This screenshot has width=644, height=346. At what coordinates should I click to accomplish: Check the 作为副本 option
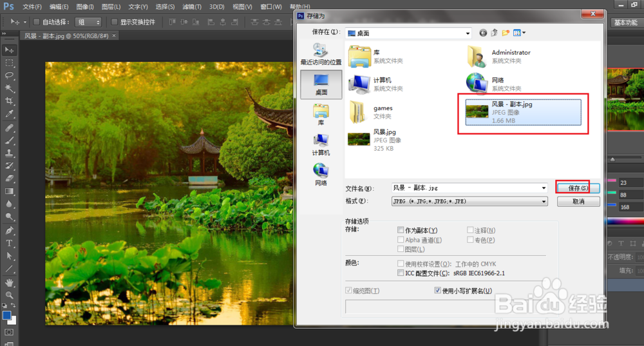[x=401, y=230]
